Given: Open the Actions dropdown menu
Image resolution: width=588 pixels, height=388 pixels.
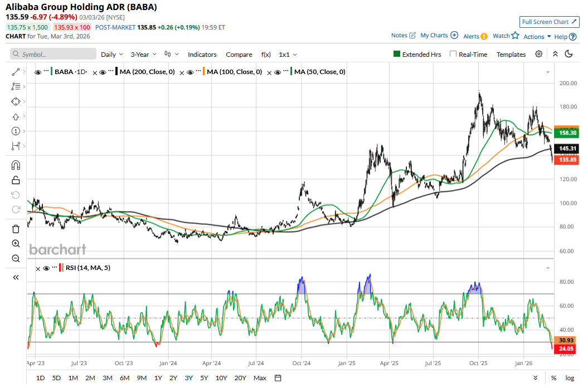Looking at the screenshot, I should tap(537, 36).
